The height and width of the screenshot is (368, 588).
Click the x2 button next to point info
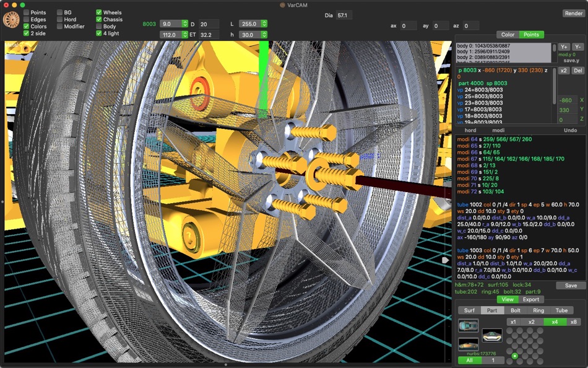point(564,71)
